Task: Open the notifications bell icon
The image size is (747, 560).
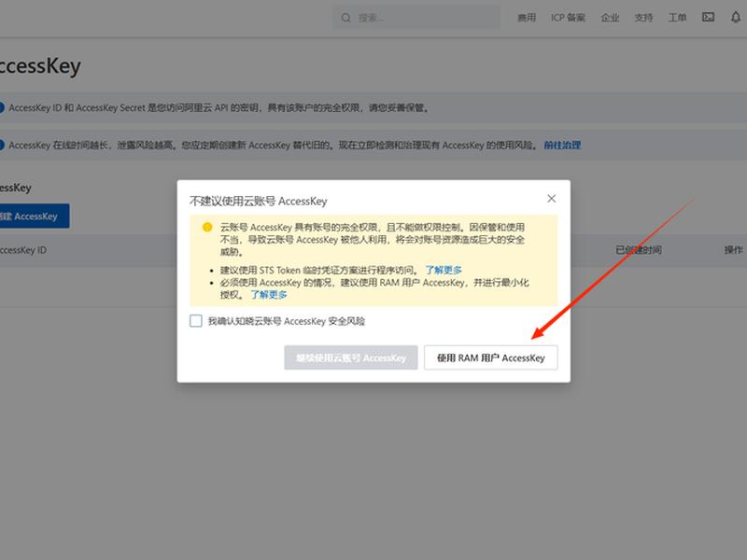Action: [x=736, y=17]
